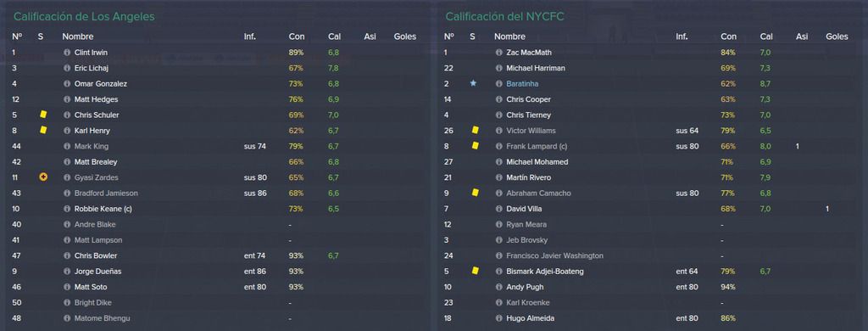Click info icon next to David Villa
Image resolution: width=868 pixels, height=331 pixels.
click(x=498, y=209)
